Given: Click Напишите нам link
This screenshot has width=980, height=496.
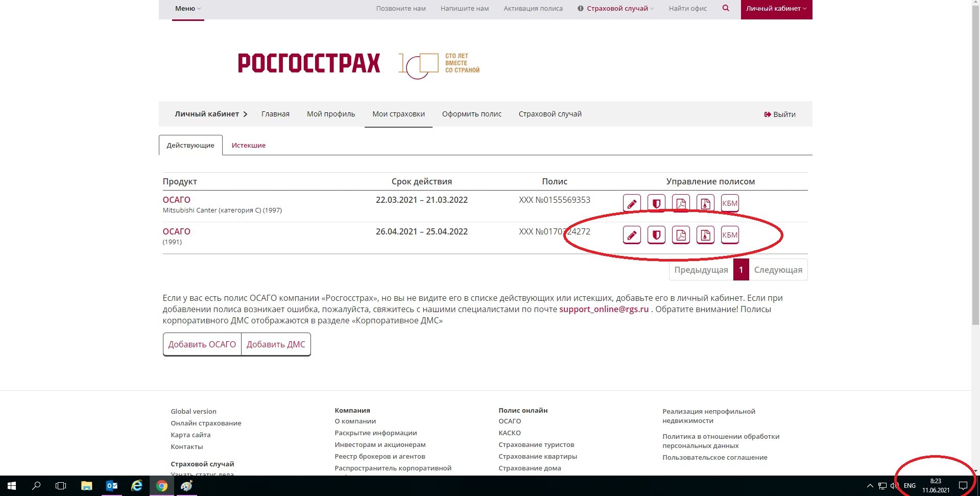Looking at the screenshot, I should click(x=465, y=8).
